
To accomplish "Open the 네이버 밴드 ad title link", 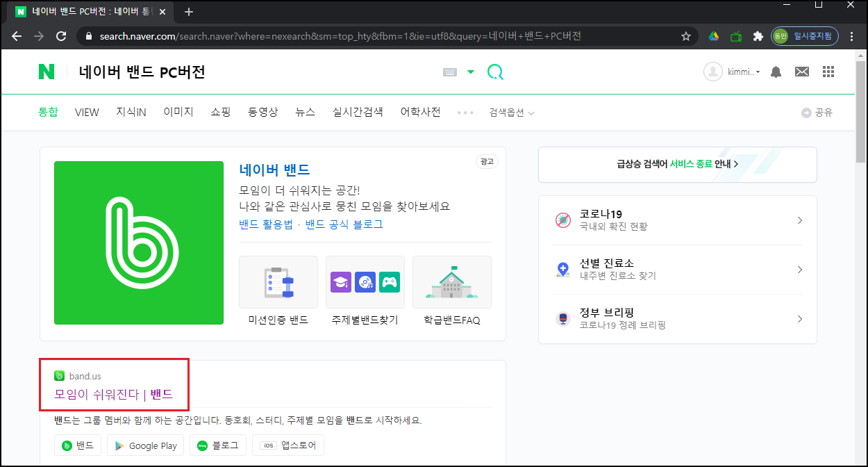I will pos(274,170).
